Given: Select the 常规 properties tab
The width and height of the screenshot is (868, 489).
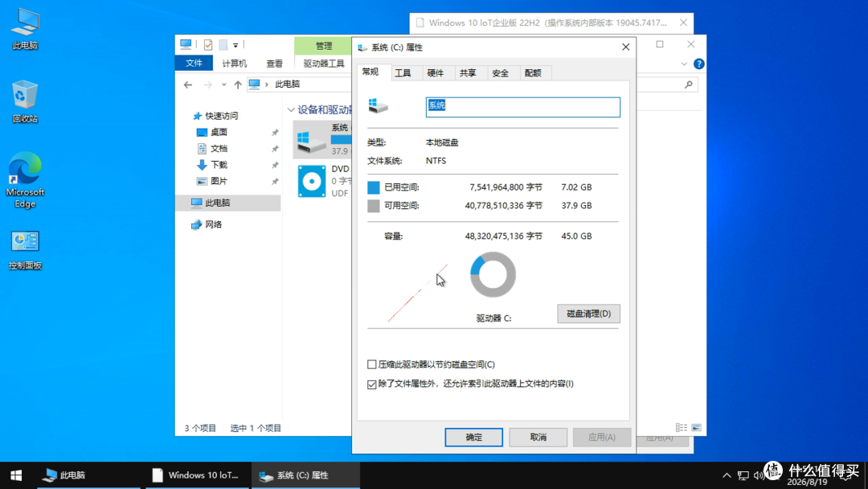Looking at the screenshot, I should pyautogui.click(x=371, y=72).
